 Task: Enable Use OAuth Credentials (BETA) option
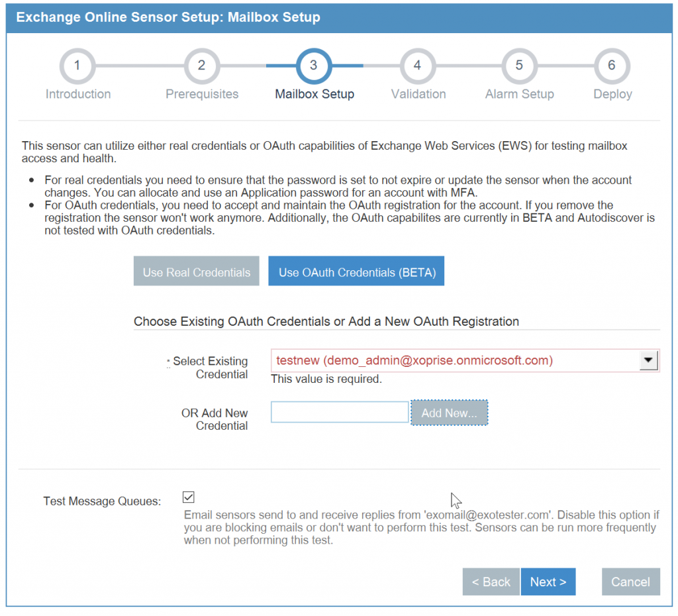coord(356,271)
